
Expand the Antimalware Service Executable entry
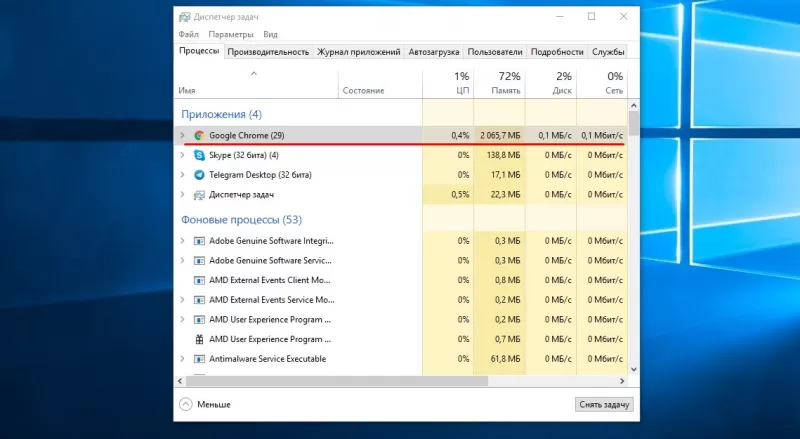point(182,359)
